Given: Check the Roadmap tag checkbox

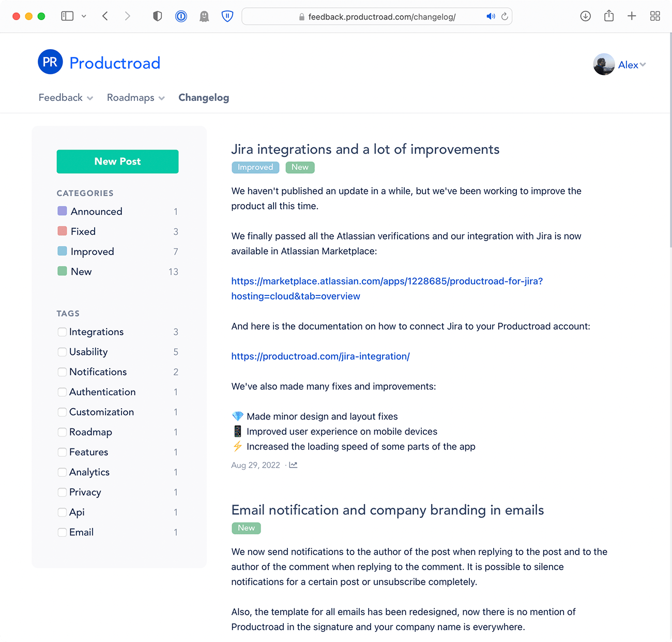Looking at the screenshot, I should tap(62, 432).
